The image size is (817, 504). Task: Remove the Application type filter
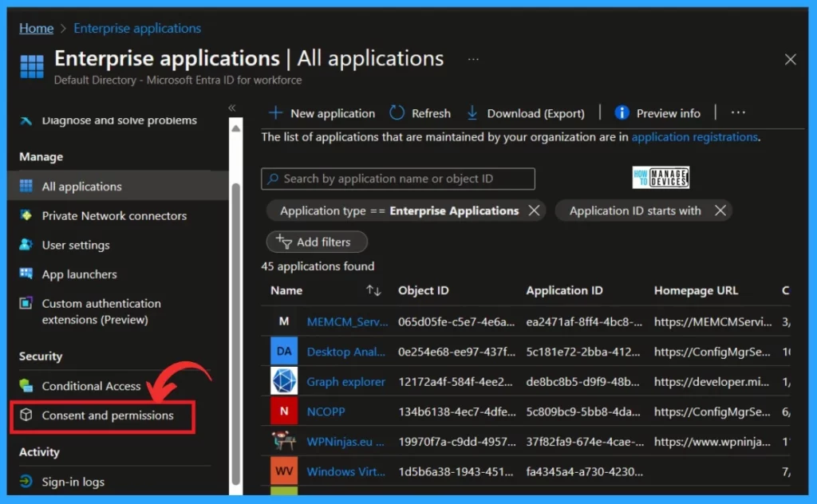pyautogui.click(x=534, y=211)
